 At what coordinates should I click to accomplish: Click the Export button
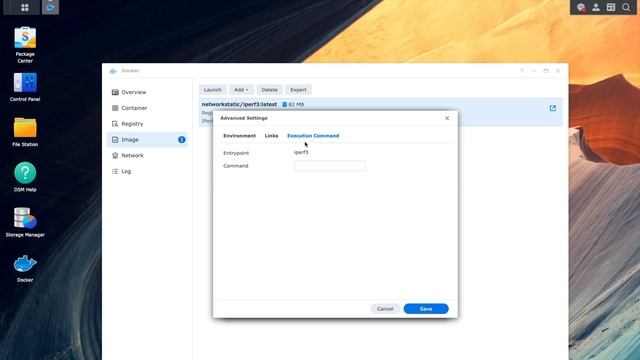tap(298, 90)
